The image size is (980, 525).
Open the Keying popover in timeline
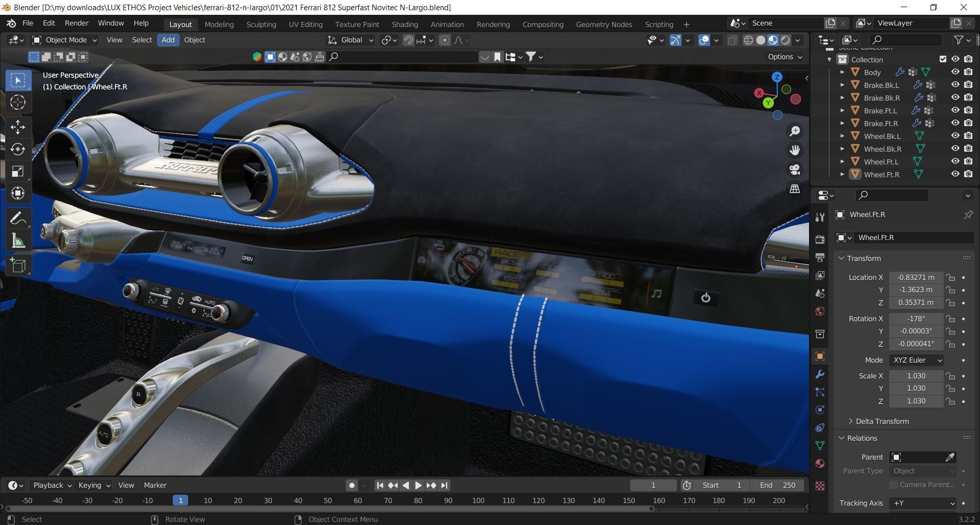pyautogui.click(x=94, y=485)
